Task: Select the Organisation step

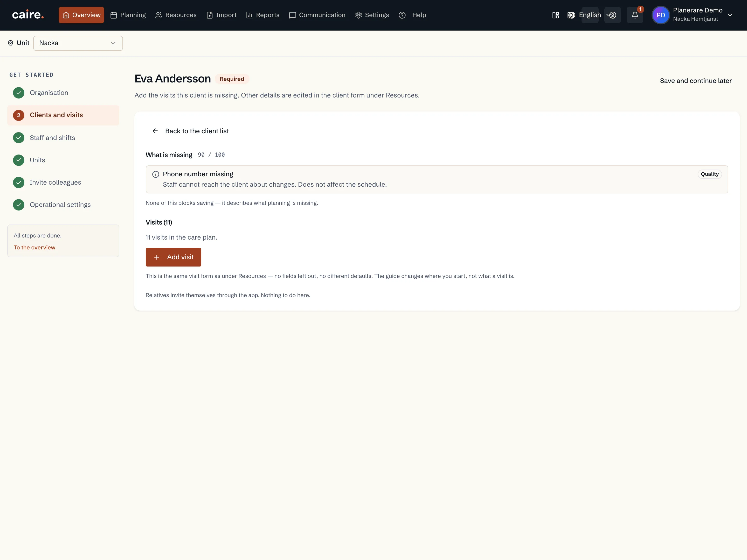Action: tap(63, 93)
